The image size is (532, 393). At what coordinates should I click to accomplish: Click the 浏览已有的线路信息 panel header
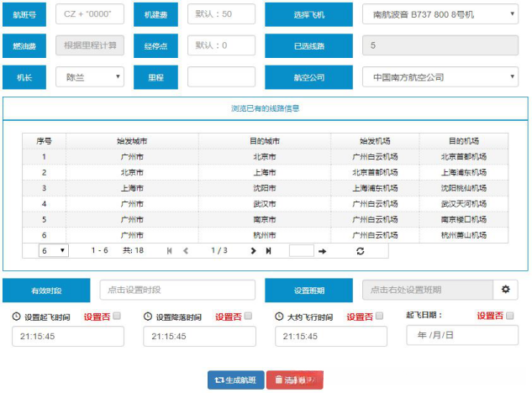(266, 108)
